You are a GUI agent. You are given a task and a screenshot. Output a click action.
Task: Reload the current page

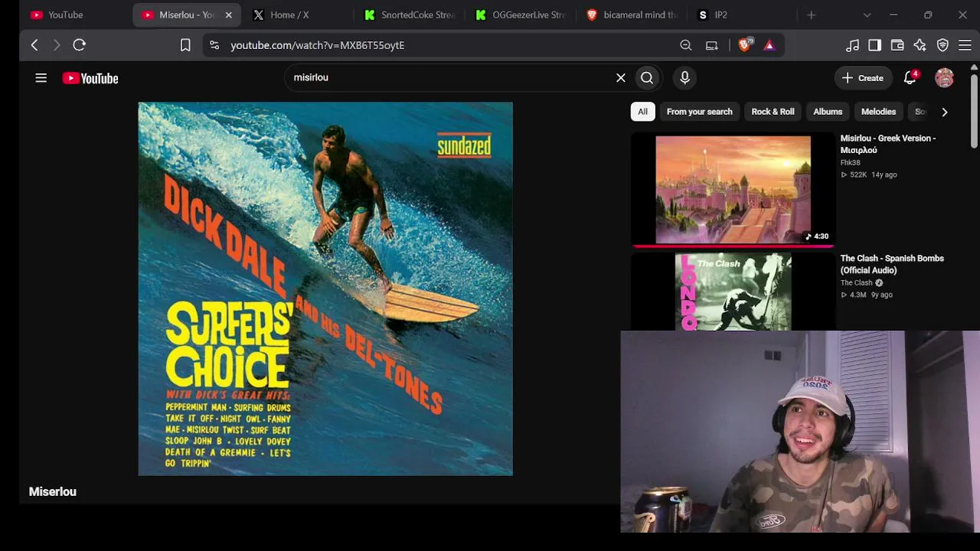click(79, 45)
